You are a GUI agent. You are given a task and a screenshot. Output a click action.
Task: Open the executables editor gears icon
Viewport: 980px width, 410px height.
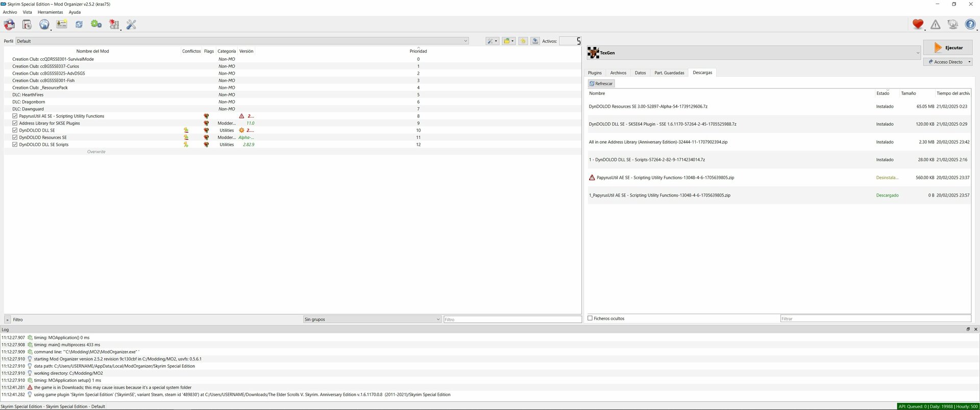[x=96, y=24]
